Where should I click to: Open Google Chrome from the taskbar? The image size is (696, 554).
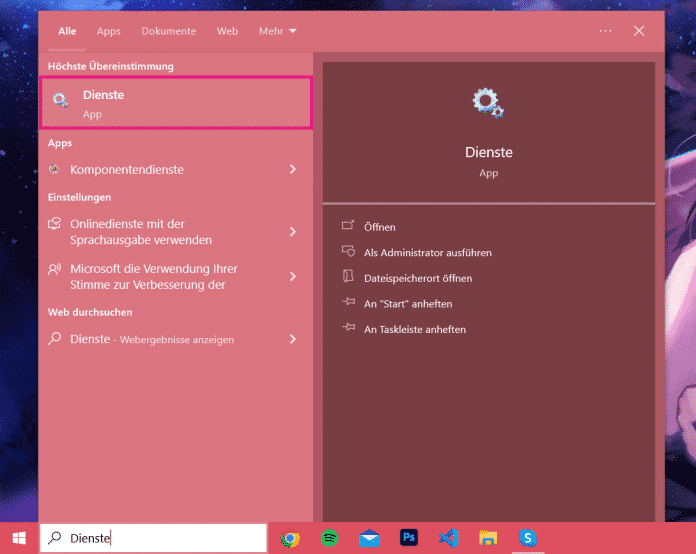tap(290, 538)
